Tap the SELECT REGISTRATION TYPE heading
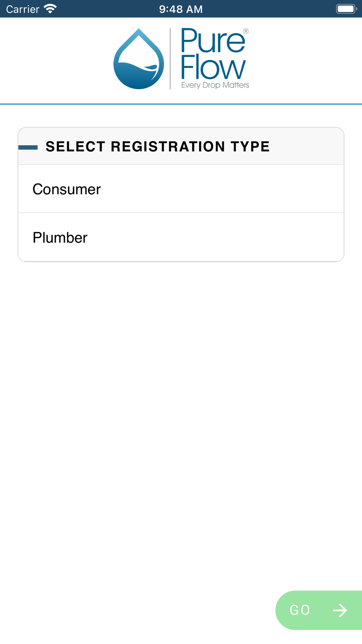362x644 pixels. click(x=157, y=147)
